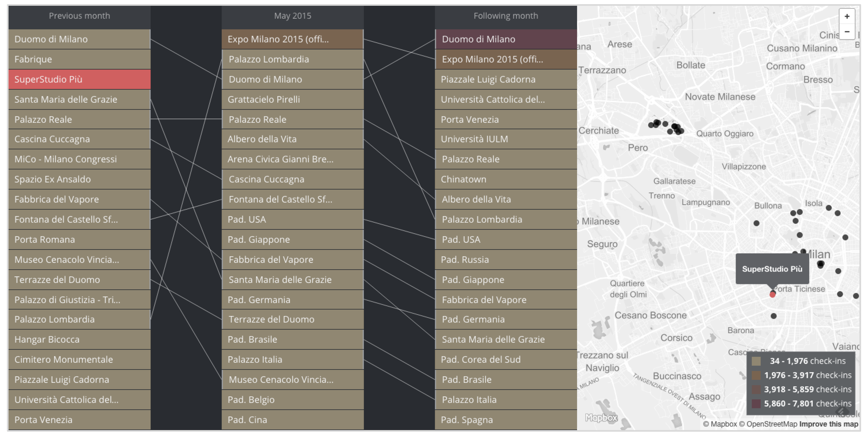Click Grattacielo Pirelli in May 2015 list

(x=292, y=99)
